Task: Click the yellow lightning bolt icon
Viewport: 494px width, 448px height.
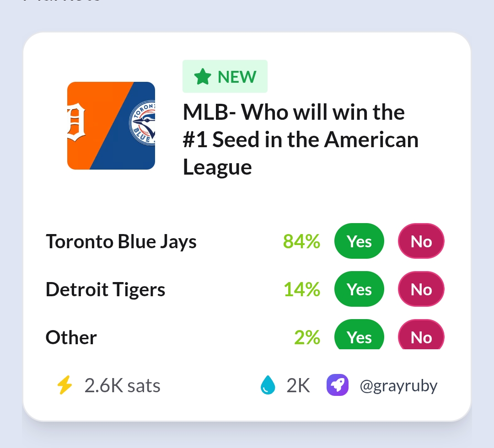Action: click(x=64, y=385)
